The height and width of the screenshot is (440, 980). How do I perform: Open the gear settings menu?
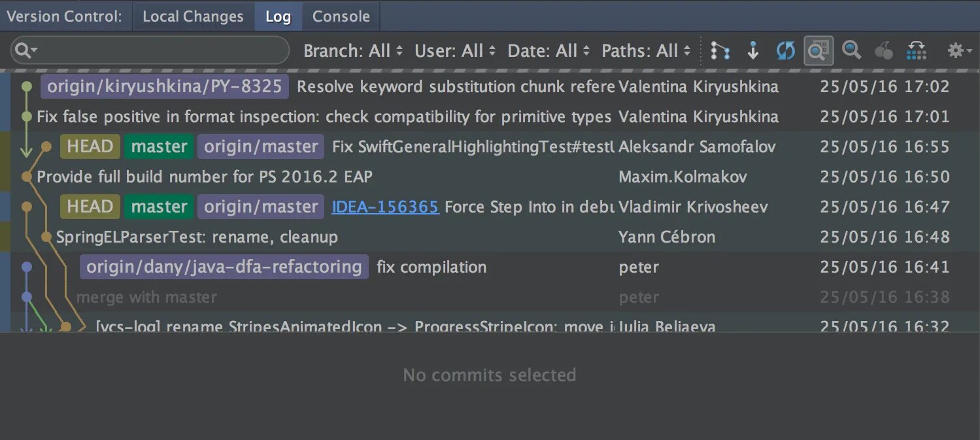point(958,51)
